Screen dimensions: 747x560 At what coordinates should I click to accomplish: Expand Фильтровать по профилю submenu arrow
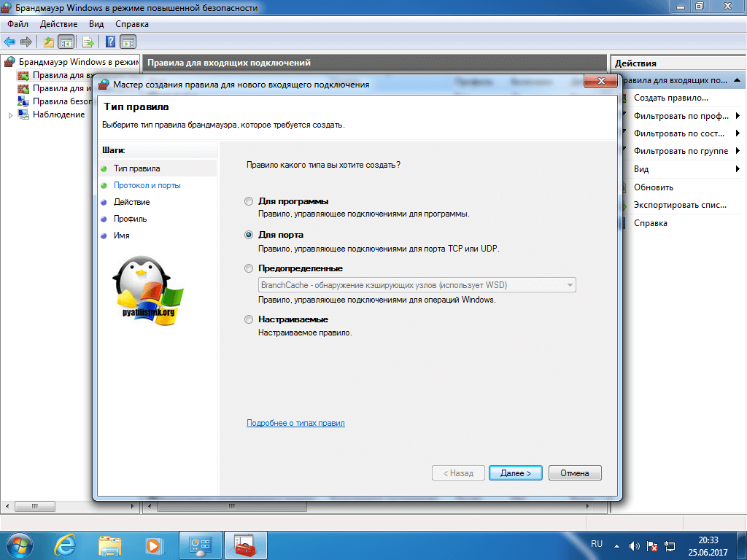[738, 116]
